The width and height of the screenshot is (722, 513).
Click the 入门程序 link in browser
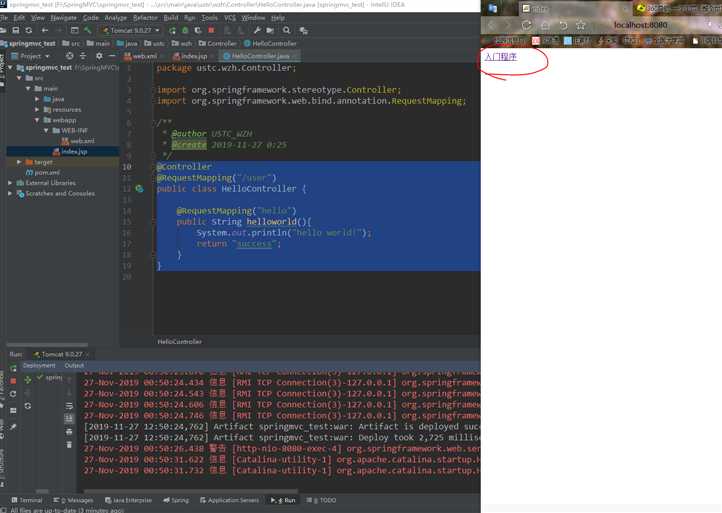(x=501, y=57)
